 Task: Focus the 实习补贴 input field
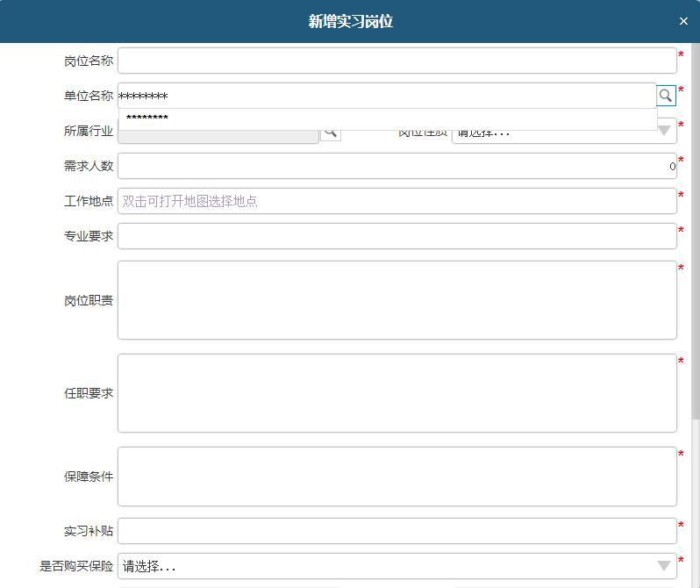pos(396,531)
